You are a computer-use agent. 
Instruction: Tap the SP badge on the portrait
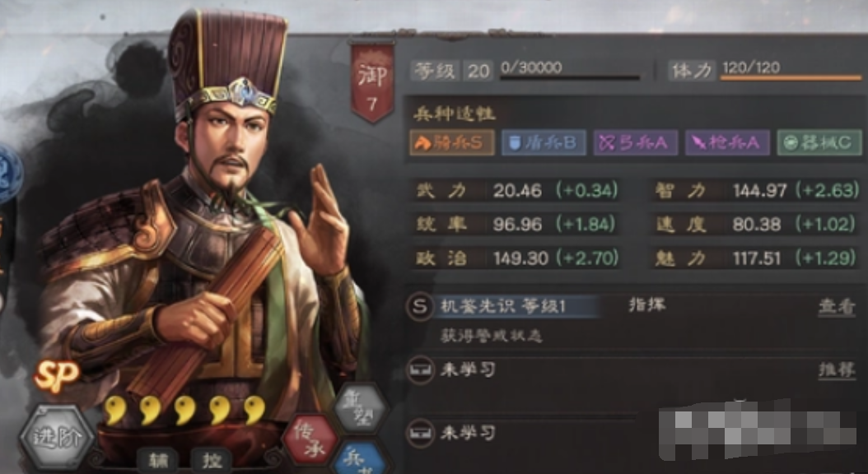click(57, 377)
